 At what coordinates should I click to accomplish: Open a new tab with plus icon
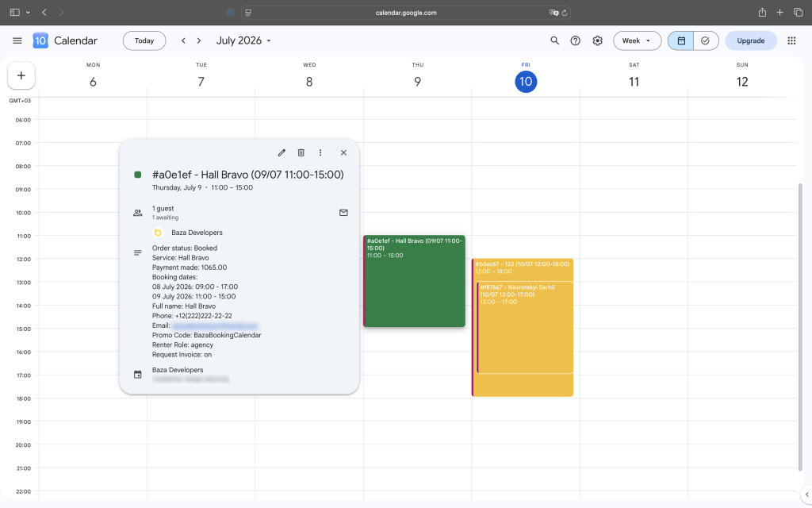point(780,13)
